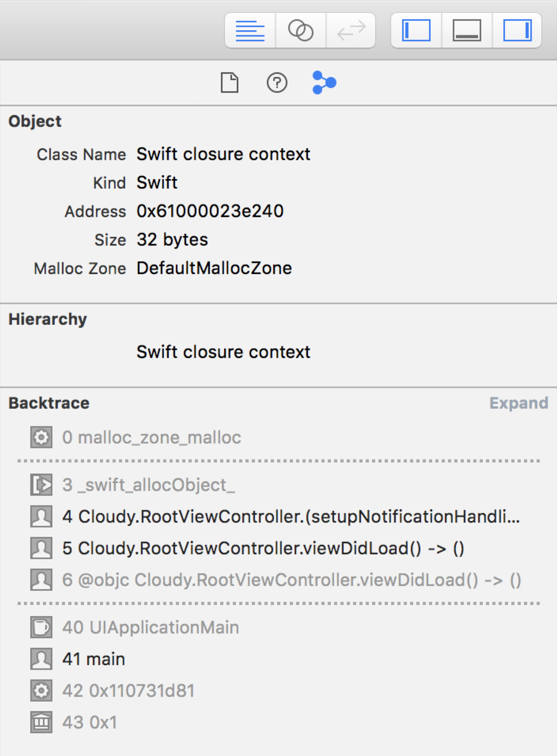557x756 pixels.
Task: Click the gear icon beside 0x110731d81
Action: coord(41,691)
